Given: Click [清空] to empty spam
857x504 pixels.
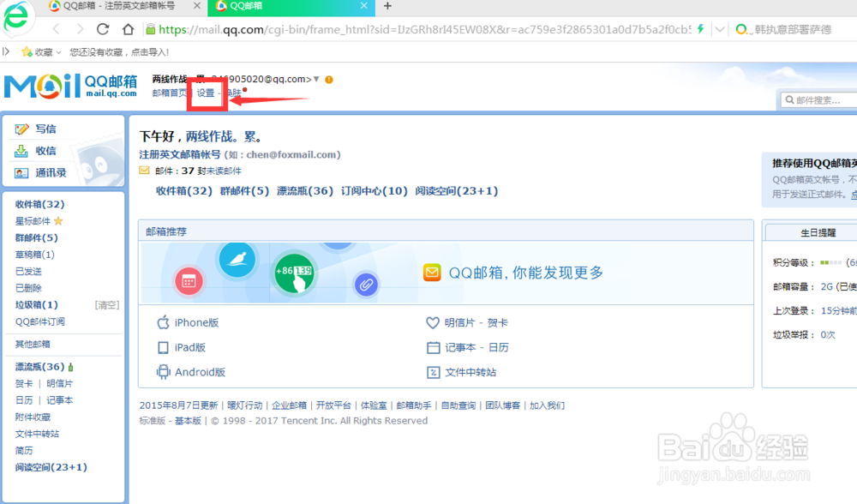Looking at the screenshot, I should click(107, 305).
